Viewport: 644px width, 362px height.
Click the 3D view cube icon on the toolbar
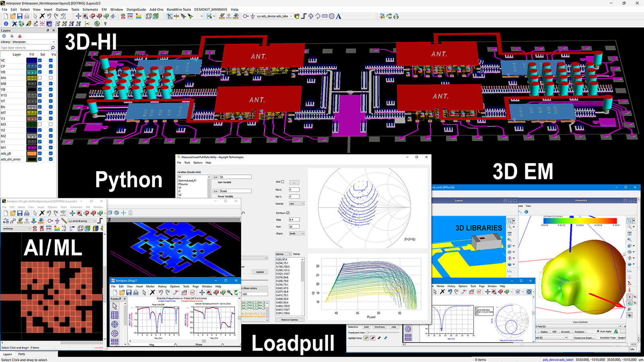tap(149, 17)
